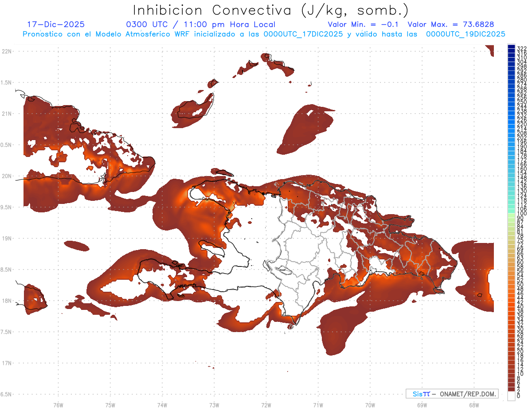Click the title 'Inhibicion Convectiva (J/kg, somb.)'
532x411 pixels.
271,10
